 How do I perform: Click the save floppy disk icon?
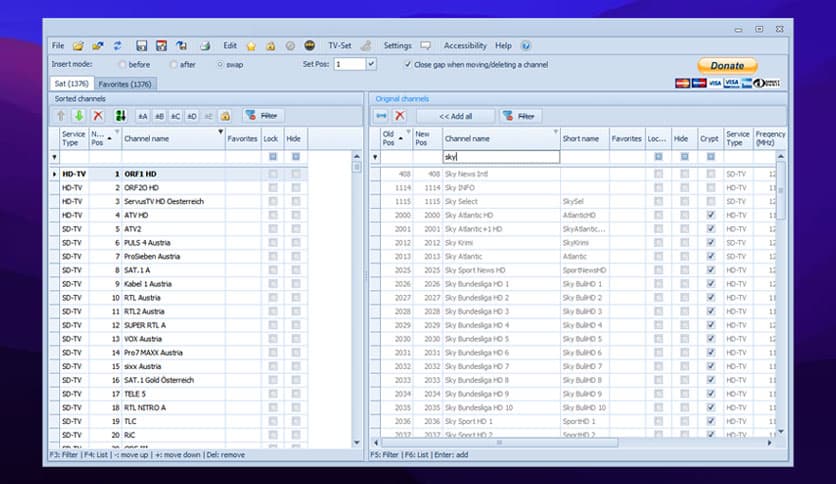point(142,46)
